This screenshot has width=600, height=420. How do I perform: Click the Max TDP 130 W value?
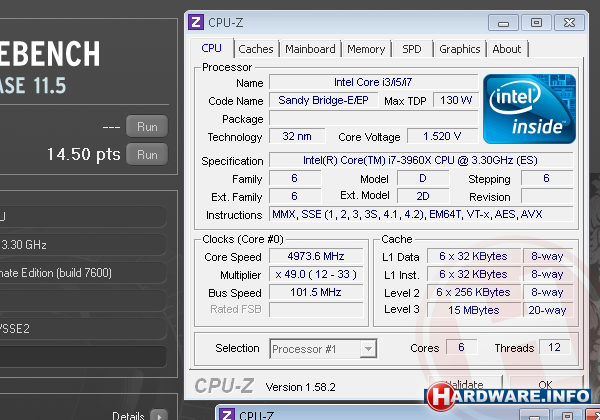point(456,100)
